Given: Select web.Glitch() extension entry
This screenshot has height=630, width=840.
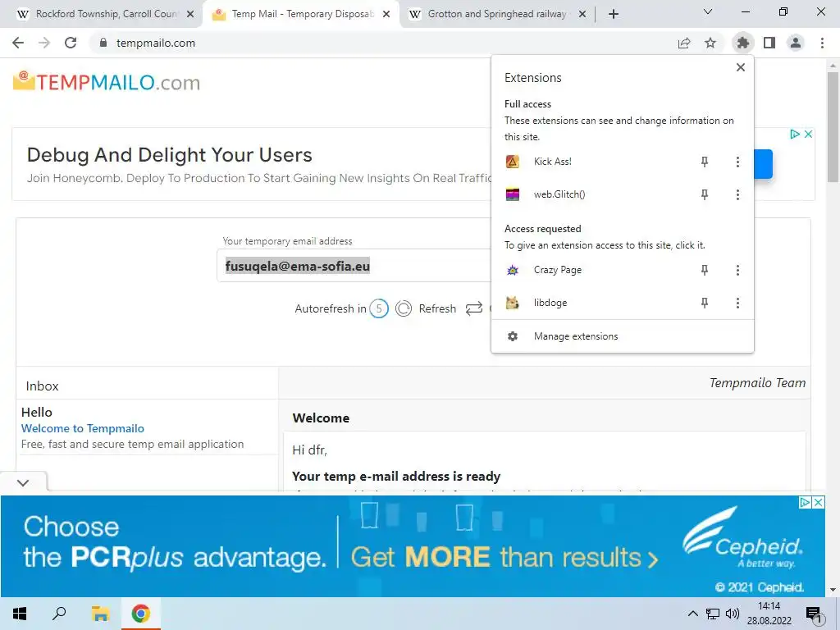Looking at the screenshot, I should 595,194.
